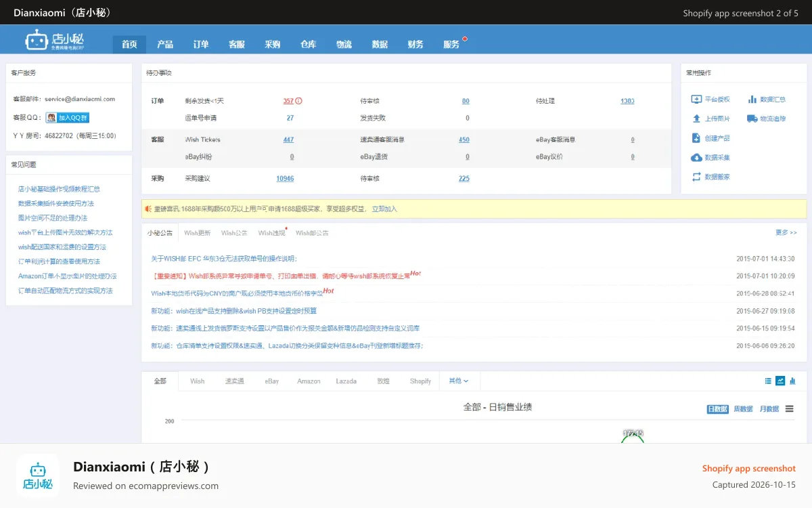812x508 pixels.
Task: Click the 创建产品 file-plus icon
Action: (696, 138)
